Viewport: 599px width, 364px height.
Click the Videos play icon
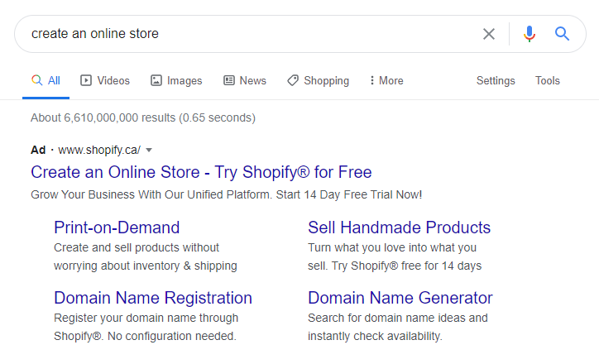(86, 80)
